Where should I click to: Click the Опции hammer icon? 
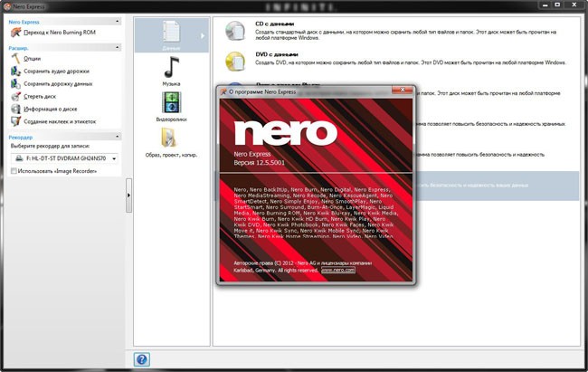pyautogui.click(x=15, y=59)
